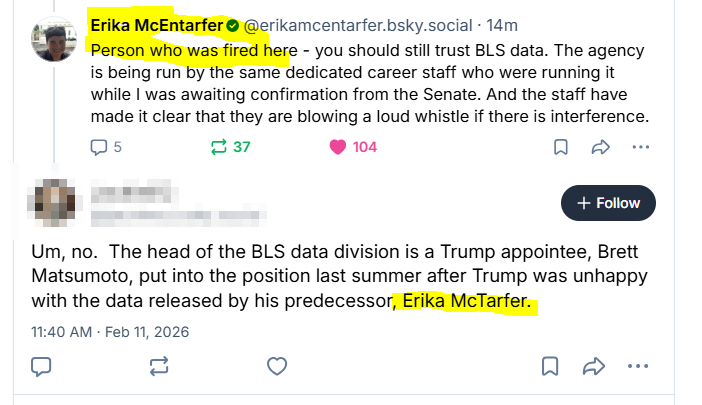The width and height of the screenshot is (702, 405).
Task: Open the Erika McEntarfer display name link
Action: coord(156,24)
